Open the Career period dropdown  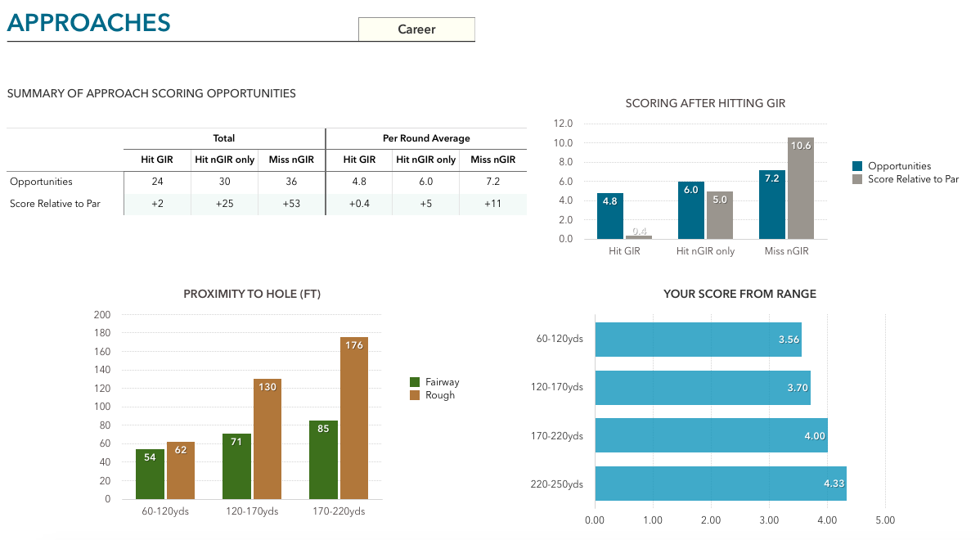click(x=416, y=29)
